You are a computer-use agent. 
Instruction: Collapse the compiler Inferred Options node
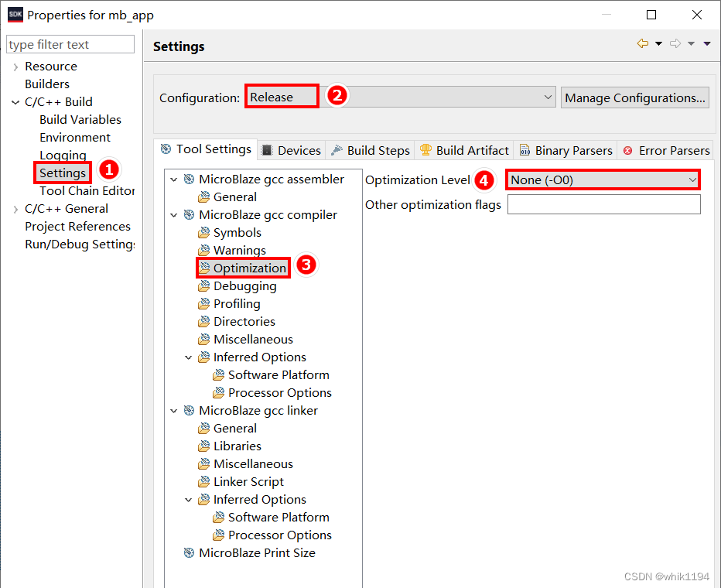click(189, 357)
